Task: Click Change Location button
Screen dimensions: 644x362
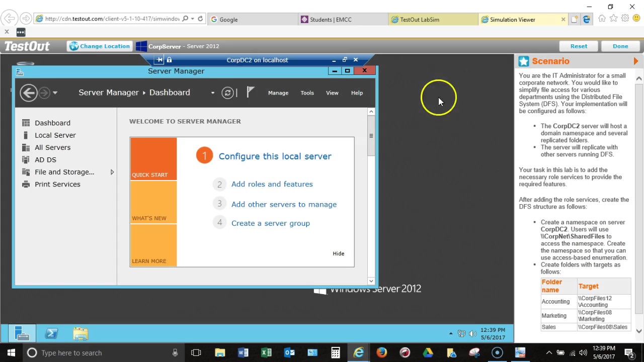Action: click(100, 46)
